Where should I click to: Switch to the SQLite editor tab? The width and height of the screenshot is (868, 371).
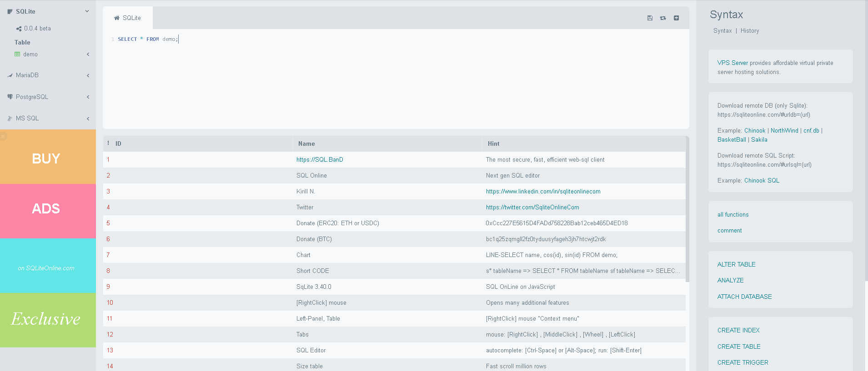point(128,18)
